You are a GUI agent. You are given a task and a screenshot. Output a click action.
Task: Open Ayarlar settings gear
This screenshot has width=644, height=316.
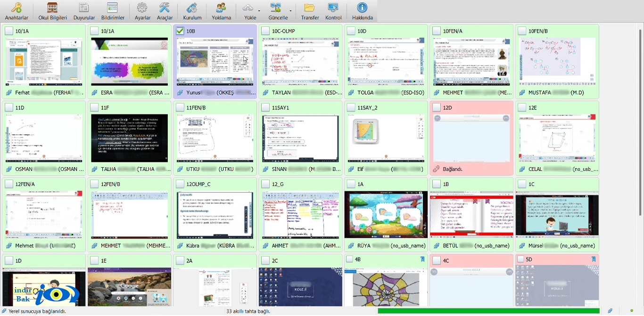pos(142,11)
